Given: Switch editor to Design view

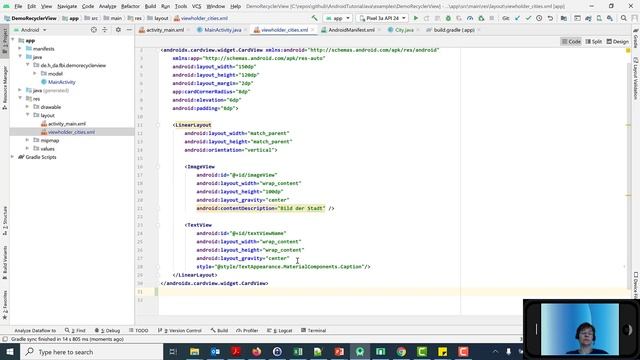Looking at the screenshot, I should [x=618, y=42].
